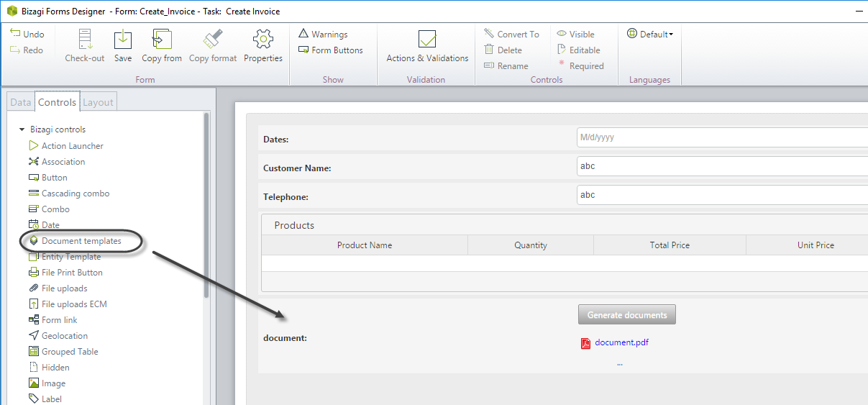The width and height of the screenshot is (868, 405).
Task: Click the controls panel scrollbar
Action: click(207, 205)
